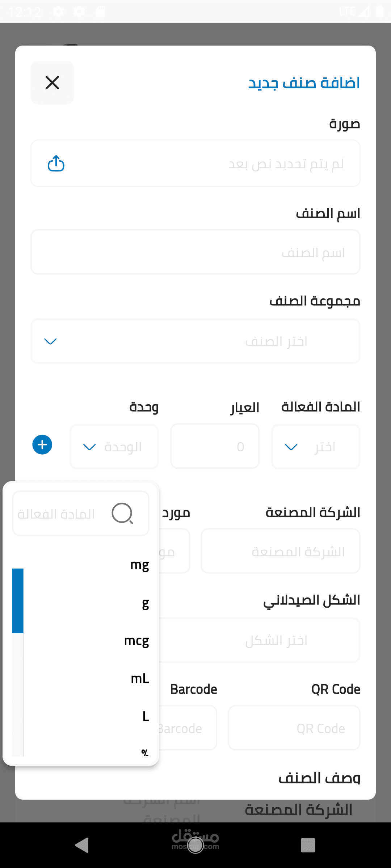Tap the Android home circle button

[195, 845]
